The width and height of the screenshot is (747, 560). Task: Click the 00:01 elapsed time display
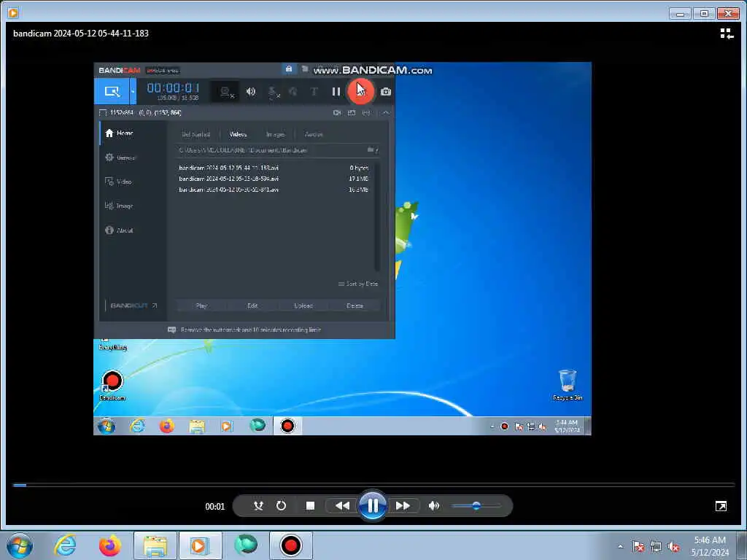coord(215,507)
